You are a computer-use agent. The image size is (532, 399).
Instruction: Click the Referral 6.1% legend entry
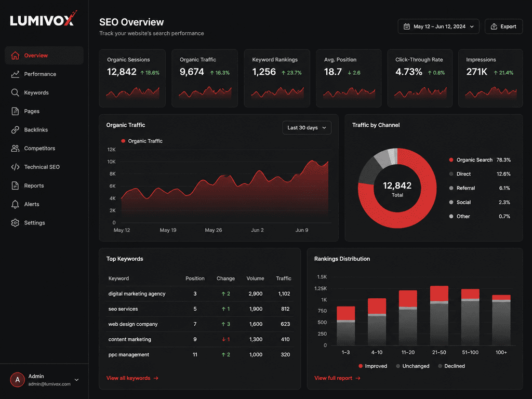point(480,188)
